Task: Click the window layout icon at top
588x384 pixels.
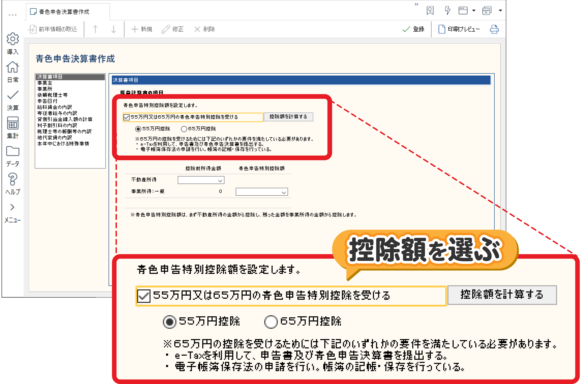Action: coord(463,10)
